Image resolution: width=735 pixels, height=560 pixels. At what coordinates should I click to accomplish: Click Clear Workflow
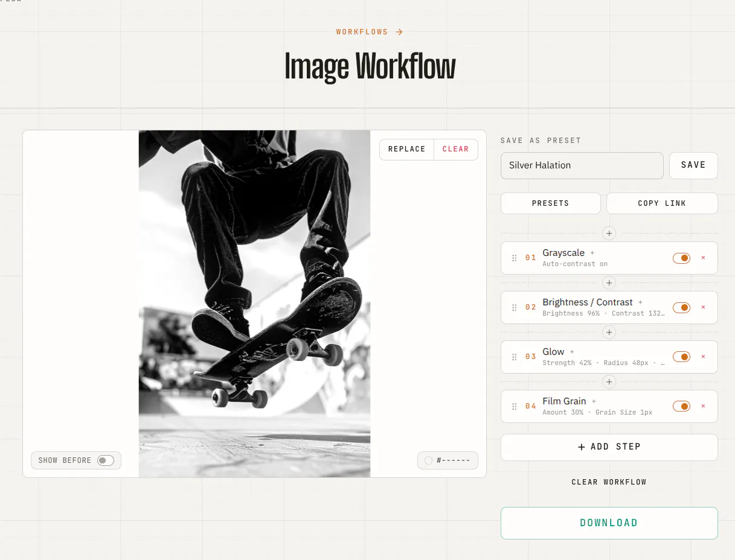point(609,482)
